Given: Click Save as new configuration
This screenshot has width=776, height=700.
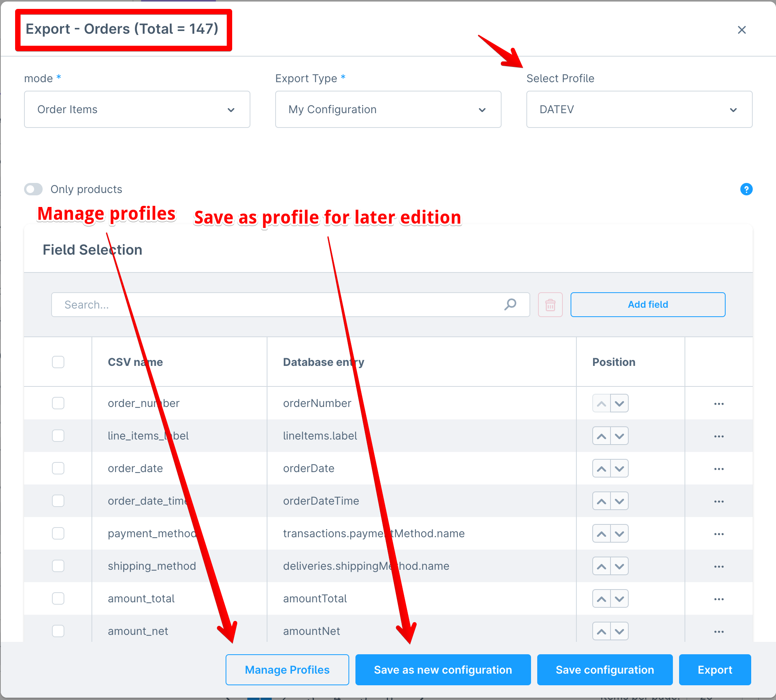Looking at the screenshot, I should [x=443, y=670].
